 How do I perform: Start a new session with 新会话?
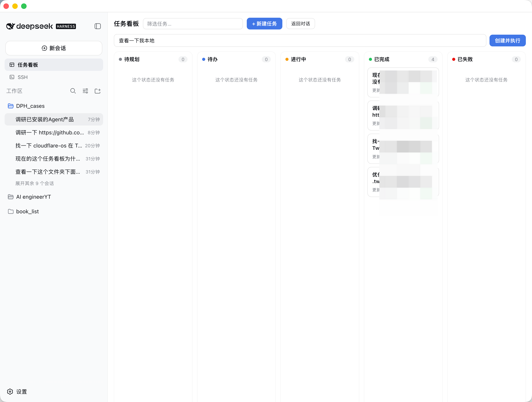tap(54, 48)
